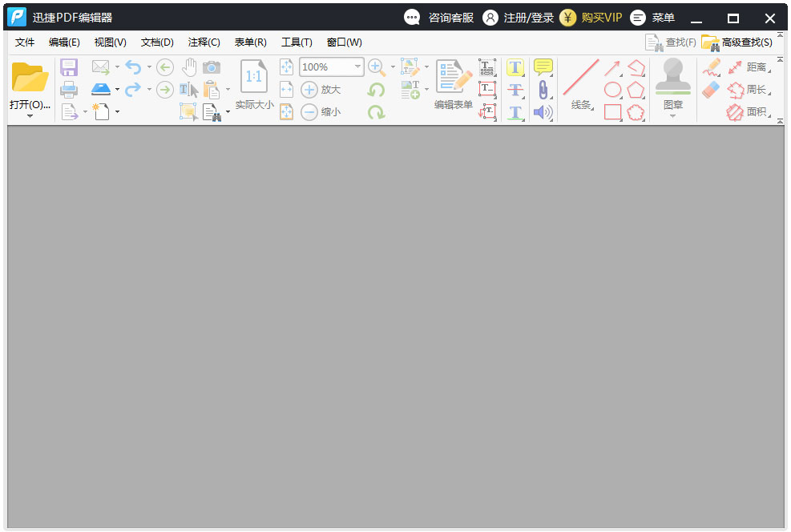Open the 表单(R) menu
Viewport: 791px width, 532px height.
pos(250,42)
